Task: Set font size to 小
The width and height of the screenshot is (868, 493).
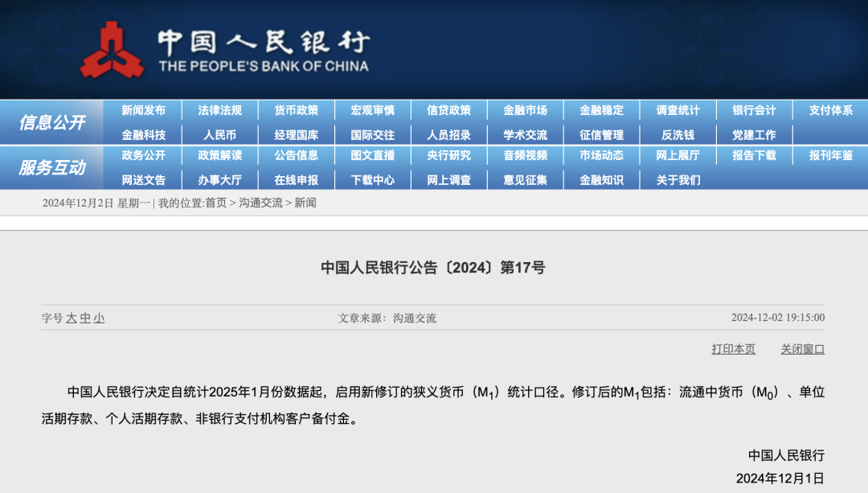Action: (99, 318)
